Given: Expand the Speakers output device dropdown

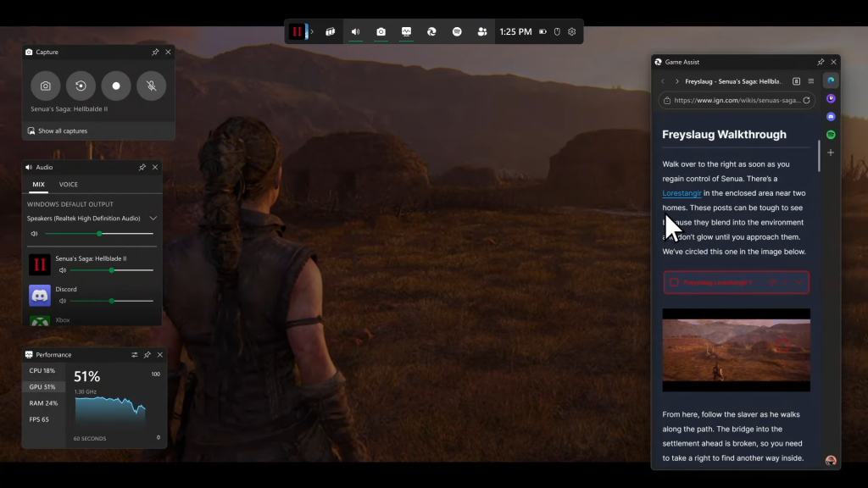Looking at the screenshot, I should pos(154,218).
